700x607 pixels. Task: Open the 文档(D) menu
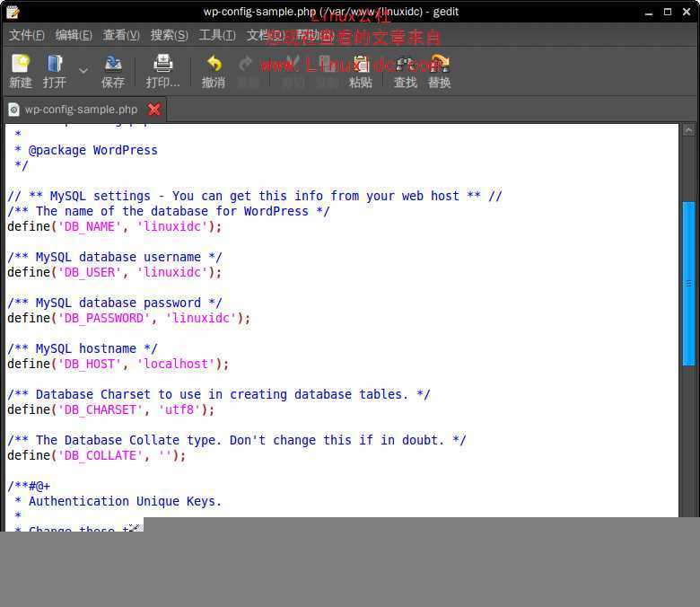click(266, 35)
